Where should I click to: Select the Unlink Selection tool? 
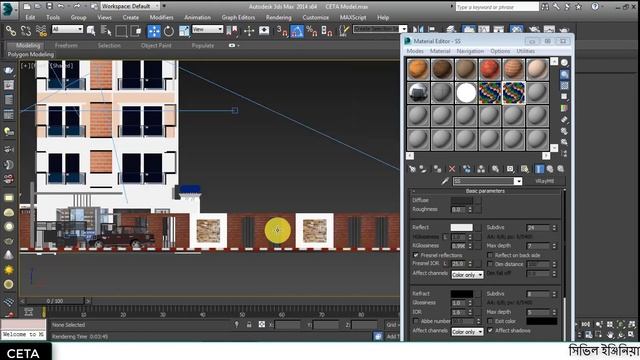26,31
